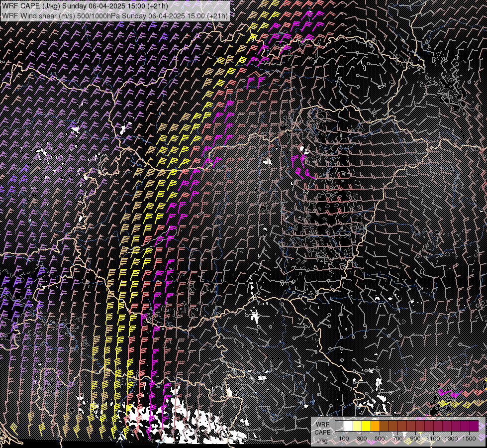Select the orange CAPE legend swatch
The width and height of the screenshot is (487, 448).
(x=375, y=426)
